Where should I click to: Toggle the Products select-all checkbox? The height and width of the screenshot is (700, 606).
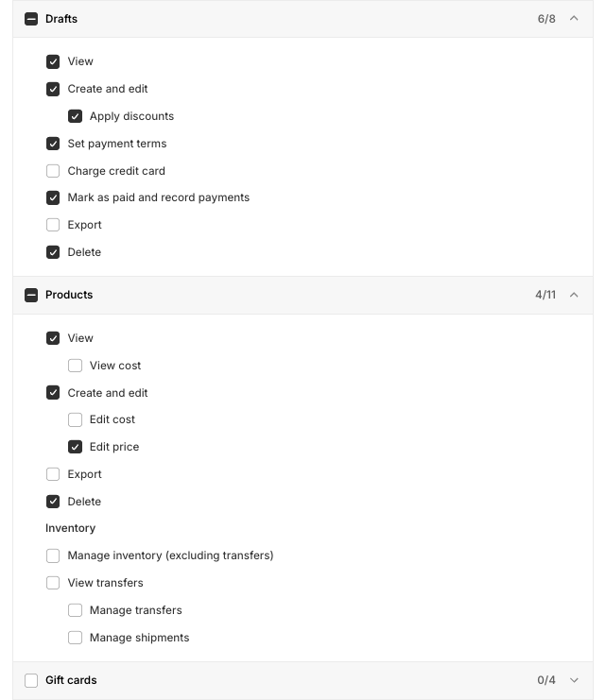point(31,295)
